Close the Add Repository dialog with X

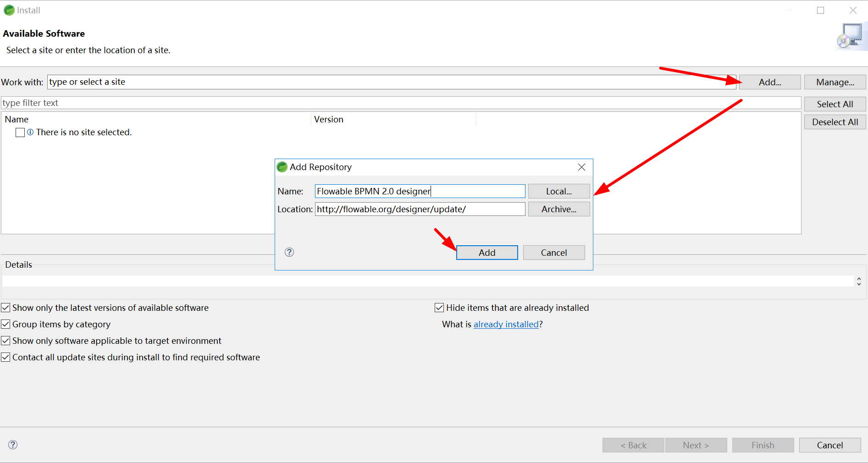(x=581, y=167)
